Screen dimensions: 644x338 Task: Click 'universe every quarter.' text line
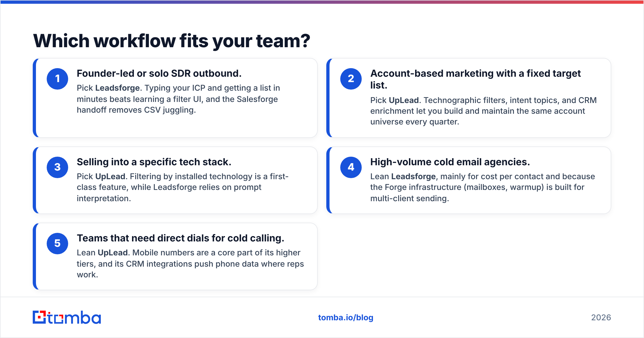coord(415,122)
